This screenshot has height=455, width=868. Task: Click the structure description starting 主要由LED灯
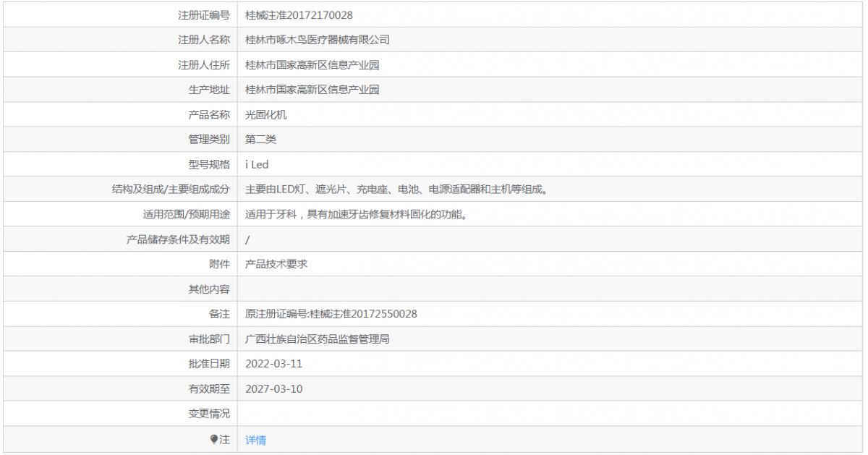click(x=396, y=190)
